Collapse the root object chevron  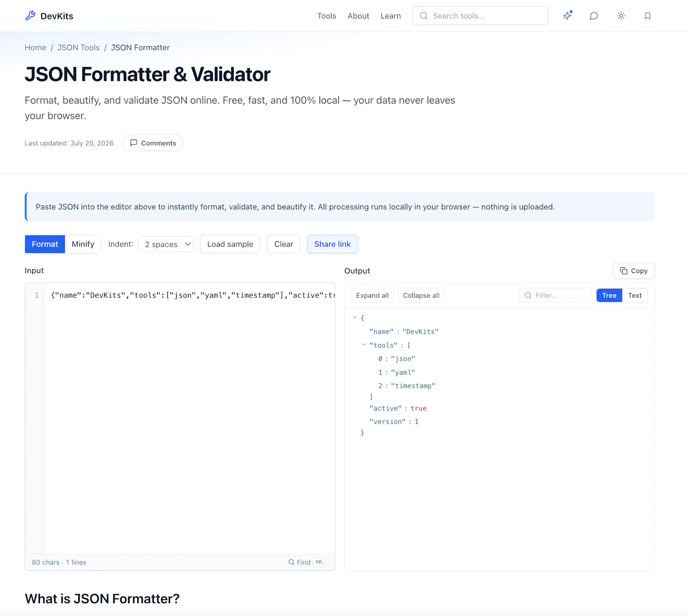coord(355,318)
